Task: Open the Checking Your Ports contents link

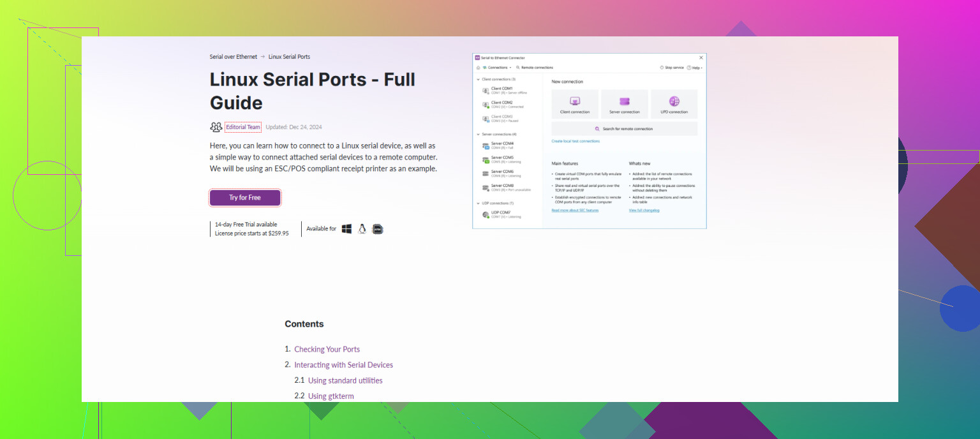Action: 327,350
